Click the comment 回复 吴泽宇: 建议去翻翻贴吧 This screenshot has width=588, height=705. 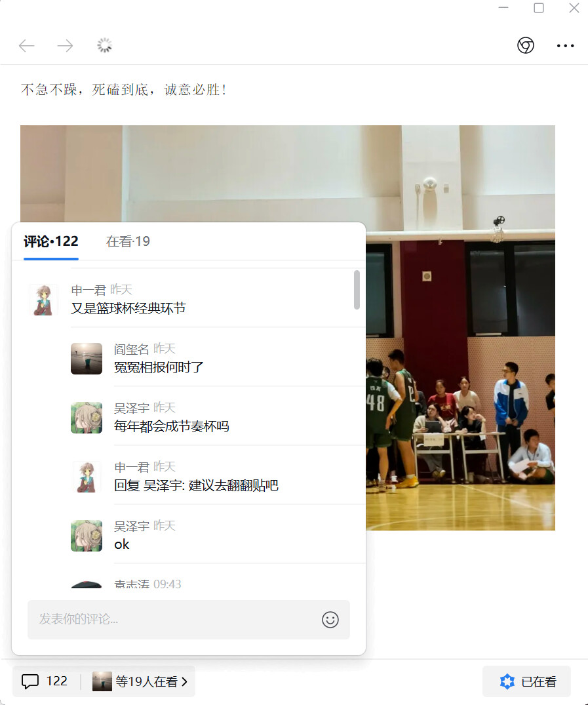click(196, 485)
